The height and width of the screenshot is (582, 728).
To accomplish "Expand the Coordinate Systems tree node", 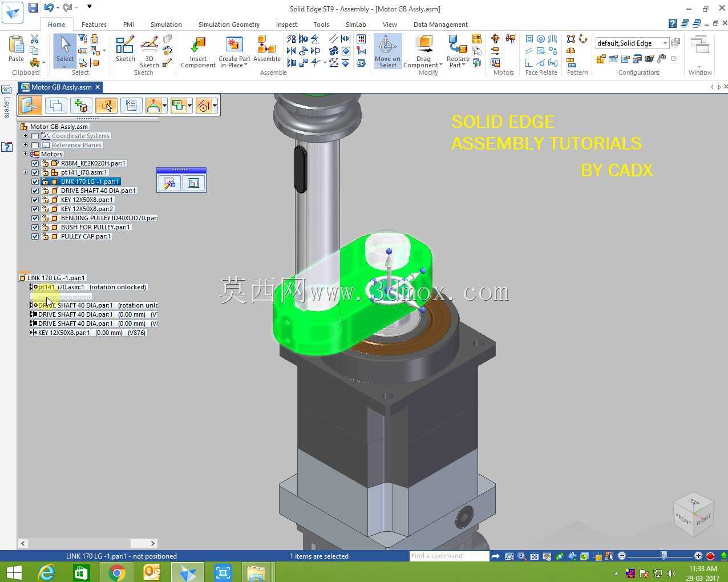I will (x=25, y=136).
